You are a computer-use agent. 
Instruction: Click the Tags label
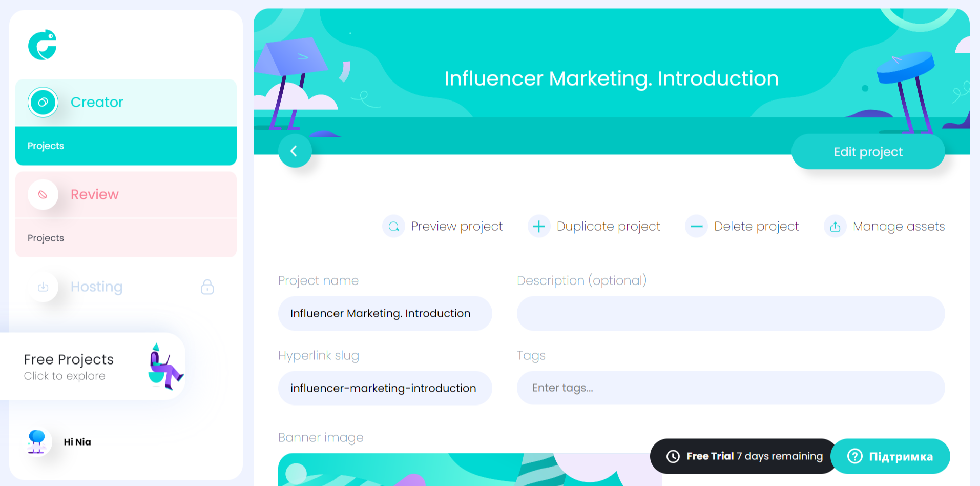[x=531, y=356]
